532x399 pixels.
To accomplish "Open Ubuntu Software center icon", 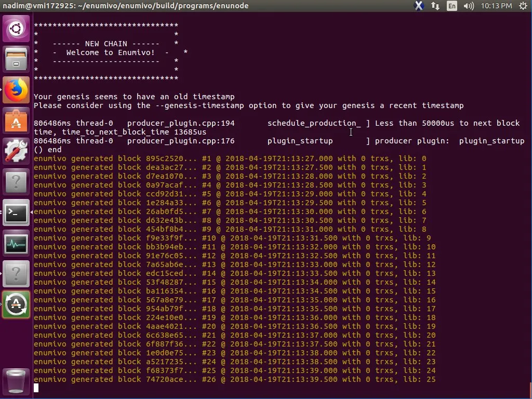I will tap(16, 121).
